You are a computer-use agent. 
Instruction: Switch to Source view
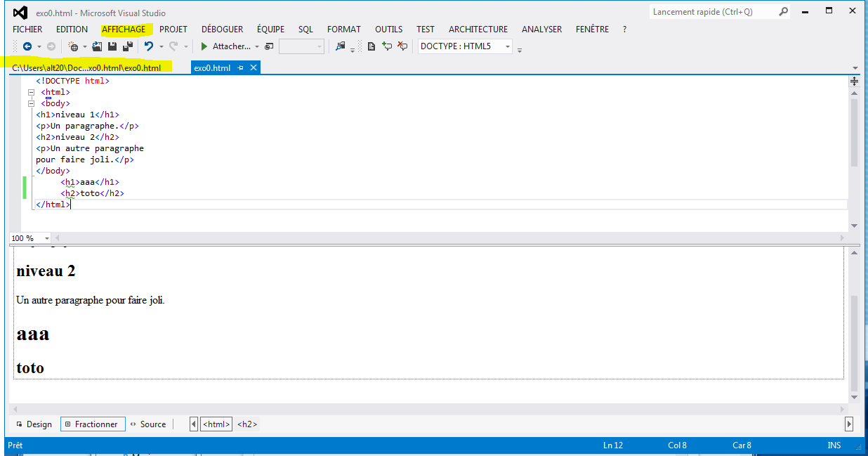tap(148, 424)
